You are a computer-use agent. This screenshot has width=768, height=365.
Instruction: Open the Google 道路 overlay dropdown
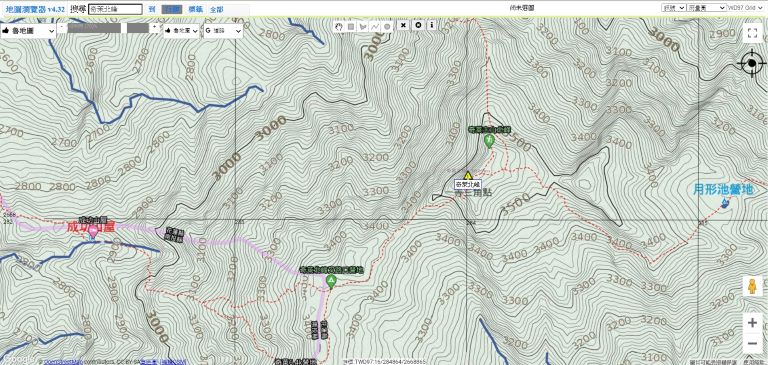223,30
